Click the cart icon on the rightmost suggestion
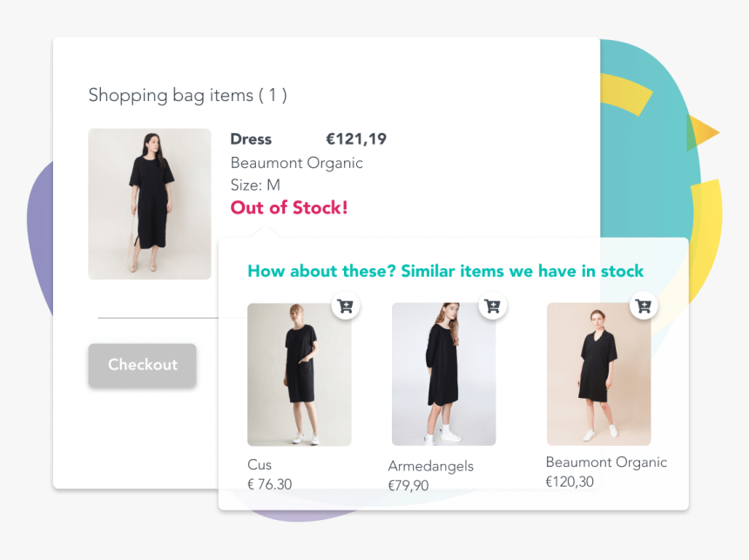The width and height of the screenshot is (749, 560). (x=643, y=306)
